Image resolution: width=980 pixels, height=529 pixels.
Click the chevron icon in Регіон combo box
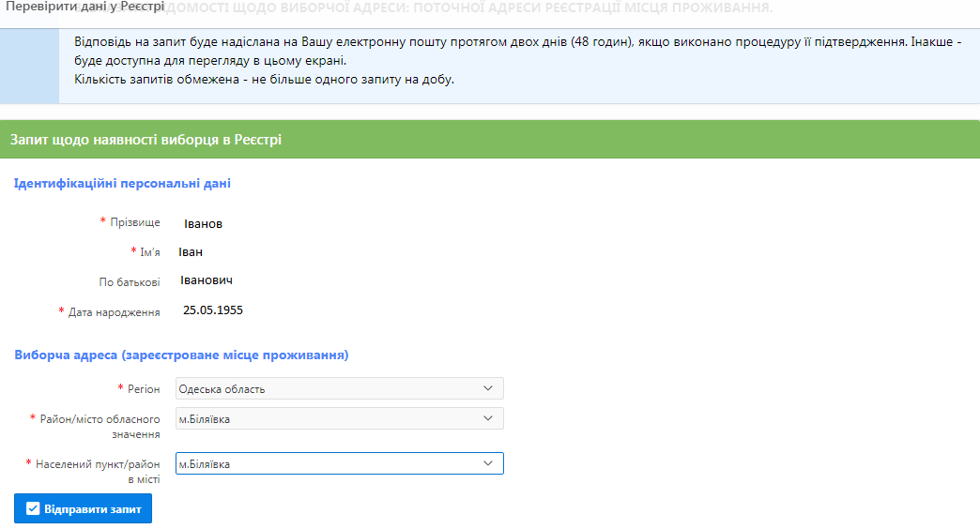pyautogui.click(x=488, y=388)
